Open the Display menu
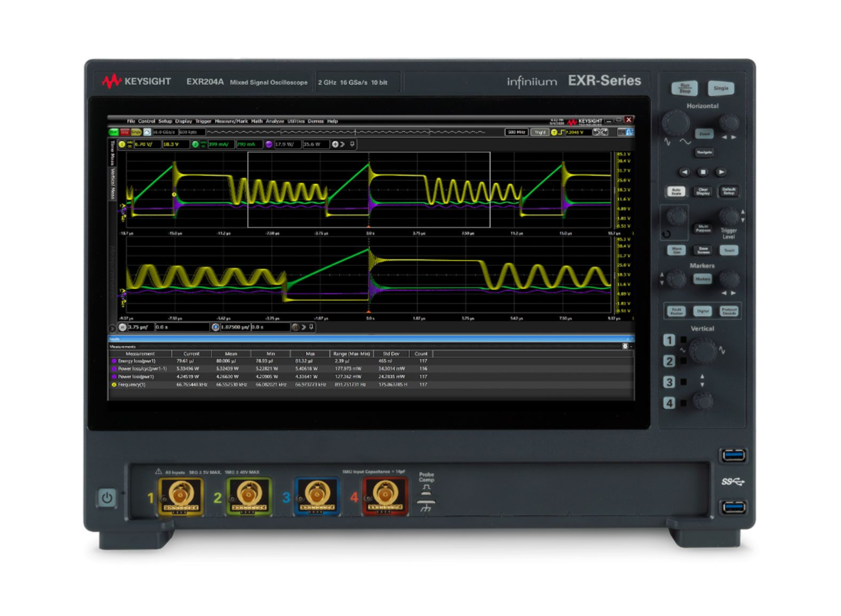The image size is (841, 616). (x=183, y=121)
